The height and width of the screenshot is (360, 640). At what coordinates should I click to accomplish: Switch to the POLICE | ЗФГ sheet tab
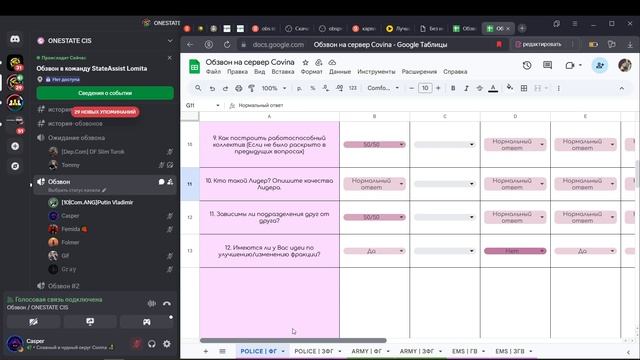point(317,351)
